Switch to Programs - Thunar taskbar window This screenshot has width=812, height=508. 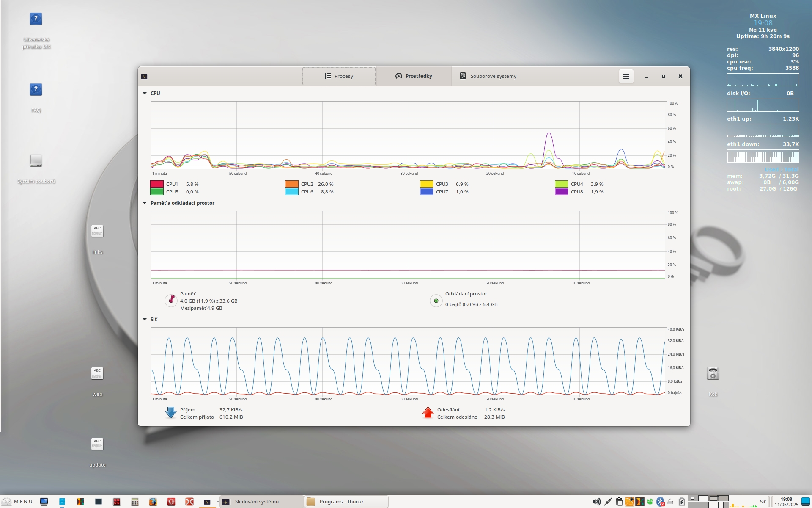(x=346, y=502)
